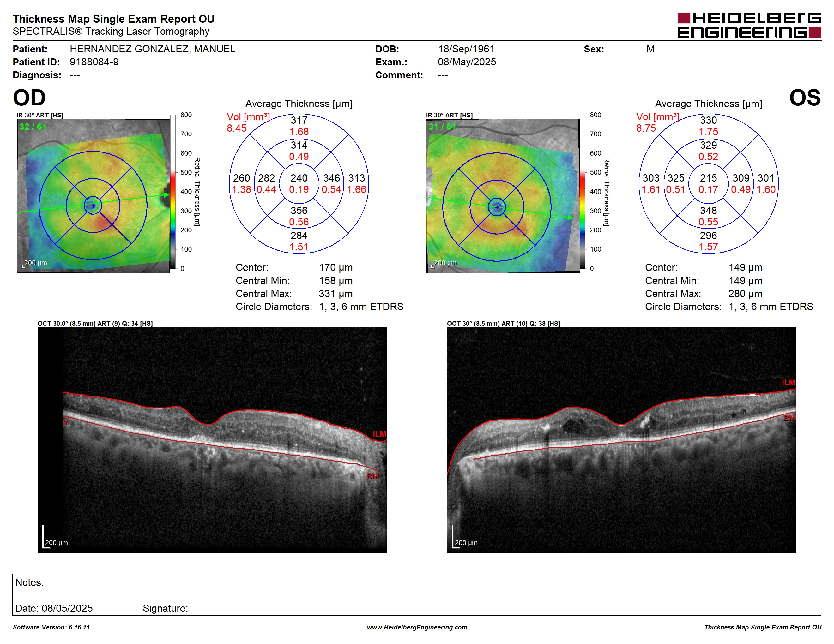This screenshot has width=834, height=644.
Task: Click OD inner inferior volume 0.56
Action: [x=299, y=222]
